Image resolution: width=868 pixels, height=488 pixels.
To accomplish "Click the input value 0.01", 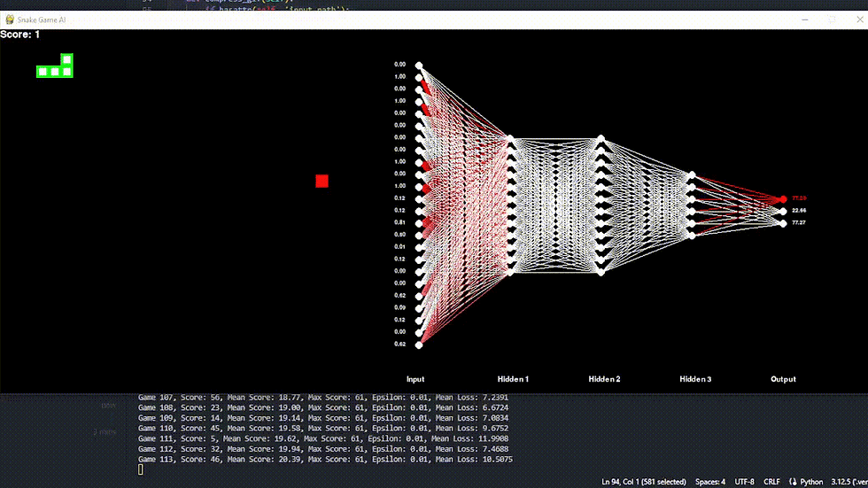I will pyautogui.click(x=399, y=247).
